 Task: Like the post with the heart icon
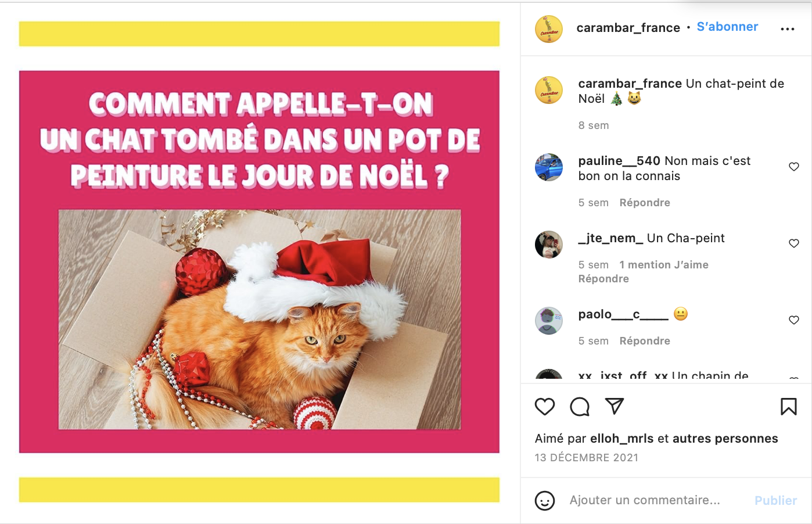[x=545, y=407]
